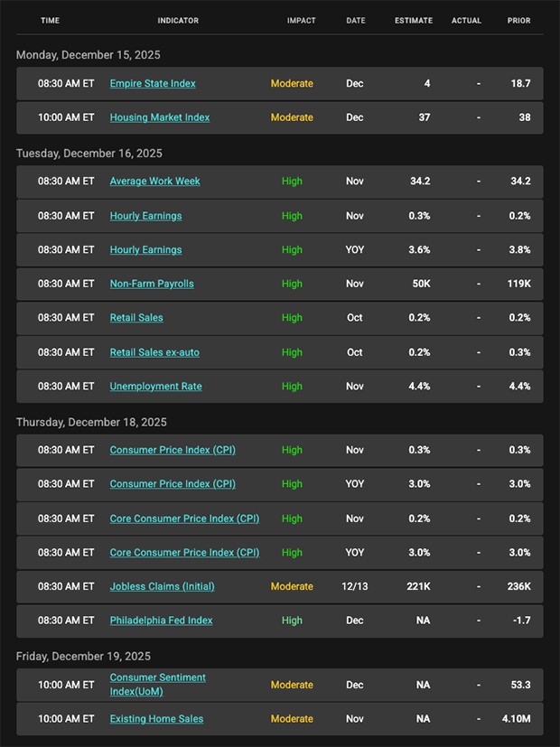This screenshot has height=747, width=560.
Task: Open Hourly Earnings link in YOY row
Action: [145, 249]
